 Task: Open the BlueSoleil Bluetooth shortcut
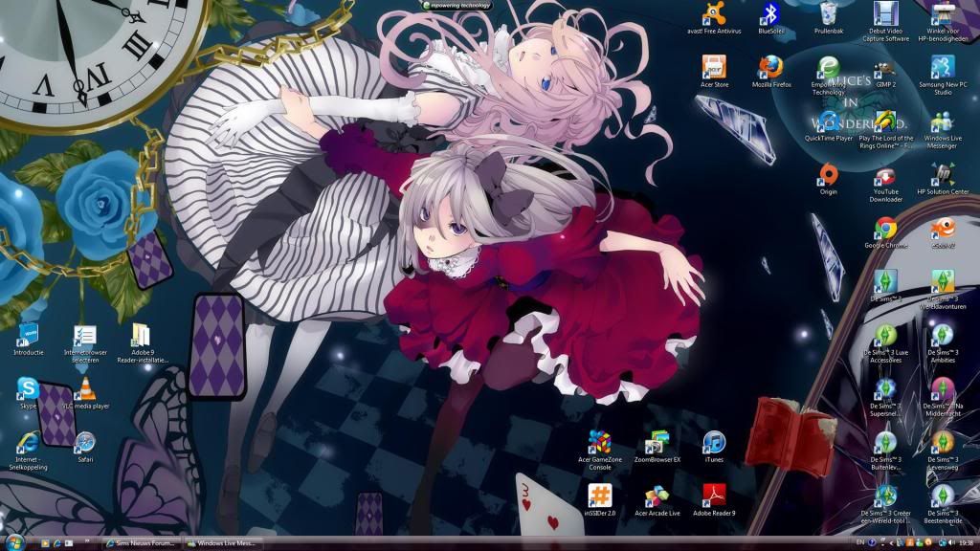(x=770, y=18)
